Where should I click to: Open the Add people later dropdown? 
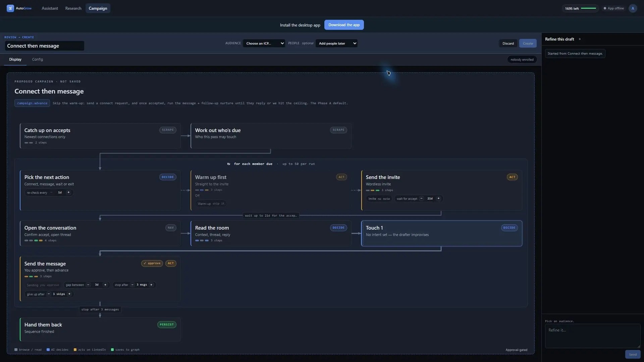point(336,43)
